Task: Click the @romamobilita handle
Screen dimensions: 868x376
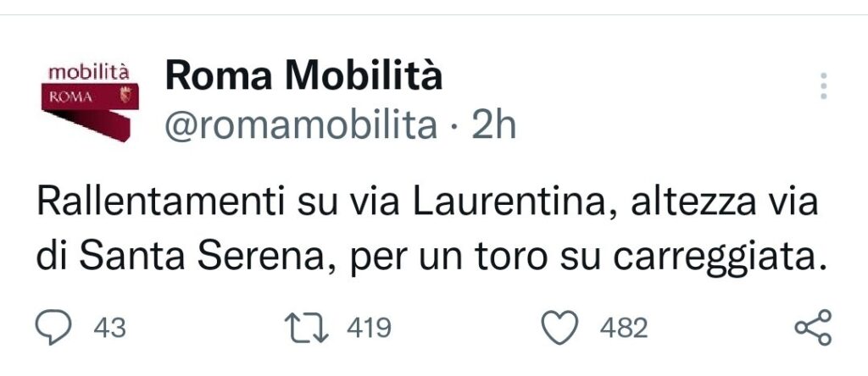Action: tap(300, 125)
